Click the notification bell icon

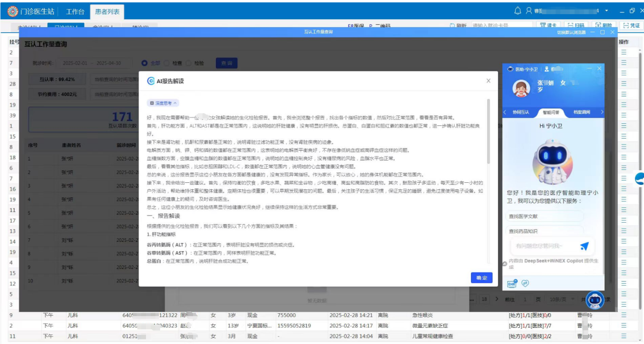518,11
